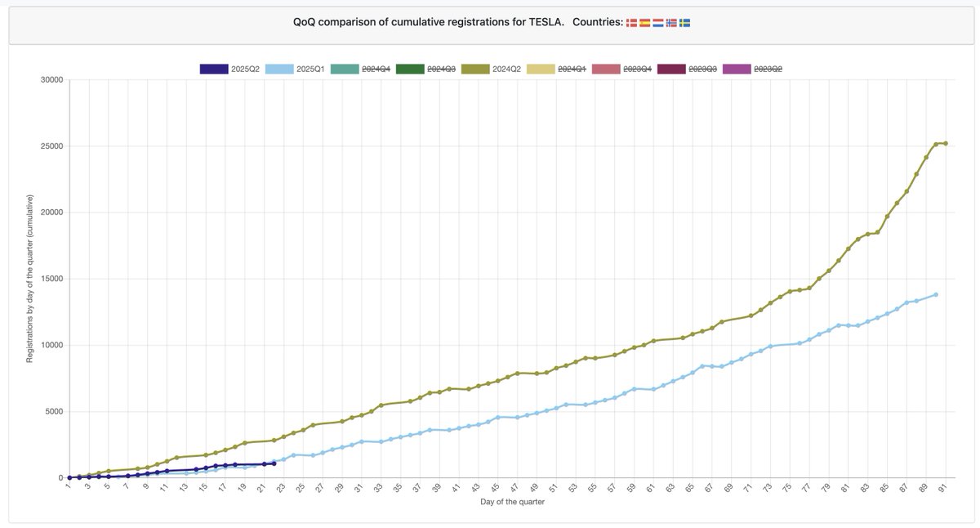Click the olive 2024Q2 legend swatch
This screenshot has height=528, width=980.
coord(475,69)
